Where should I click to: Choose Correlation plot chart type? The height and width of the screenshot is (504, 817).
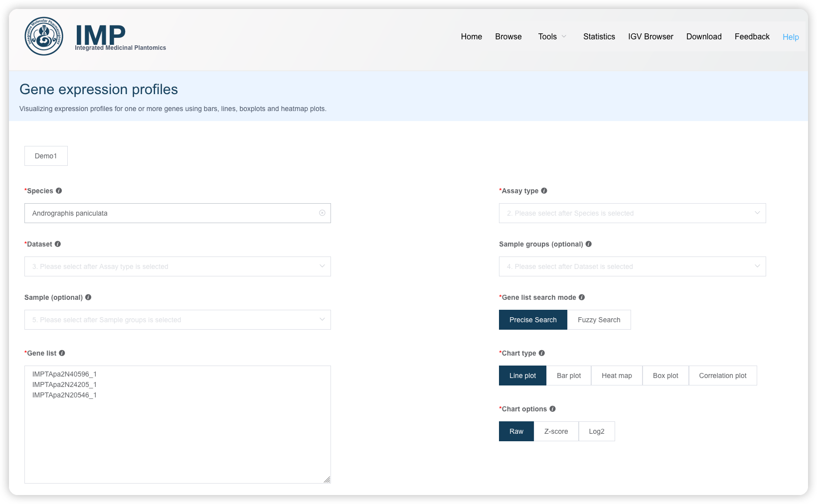click(723, 376)
